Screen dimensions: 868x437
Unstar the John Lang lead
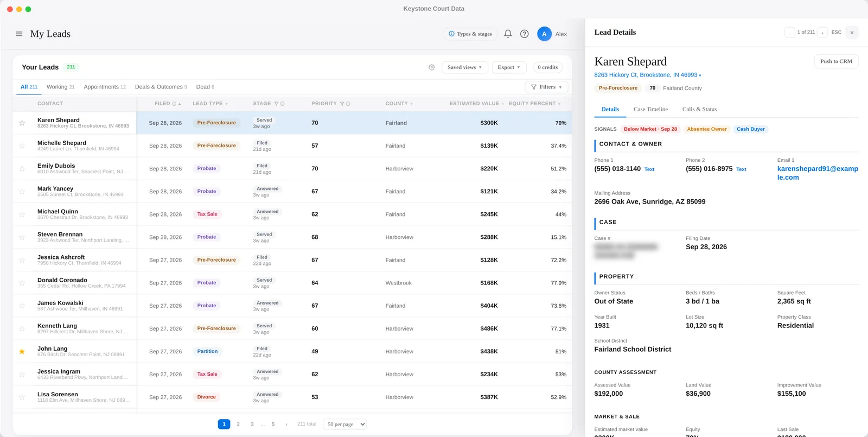coord(22,352)
